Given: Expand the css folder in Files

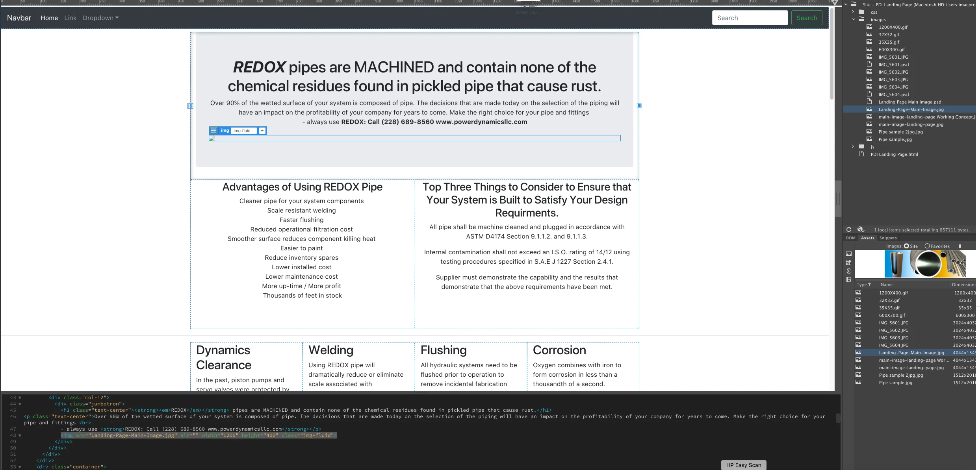Looking at the screenshot, I should [853, 12].
